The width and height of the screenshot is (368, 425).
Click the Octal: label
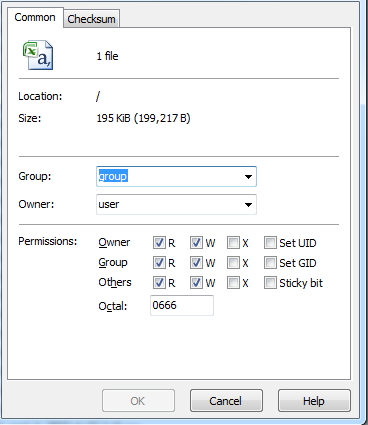coord(113,306)
